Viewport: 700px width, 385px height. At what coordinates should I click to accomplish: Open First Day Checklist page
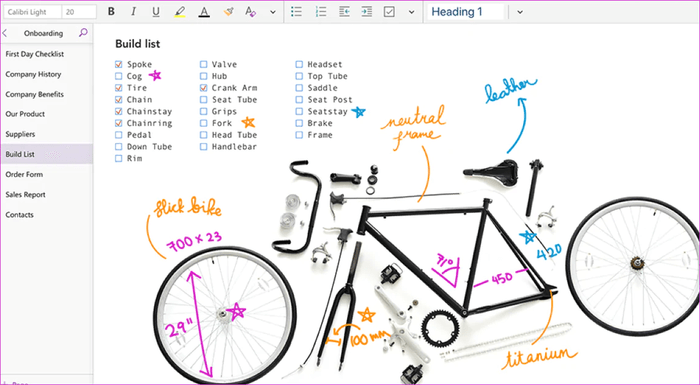pos(46,54)
